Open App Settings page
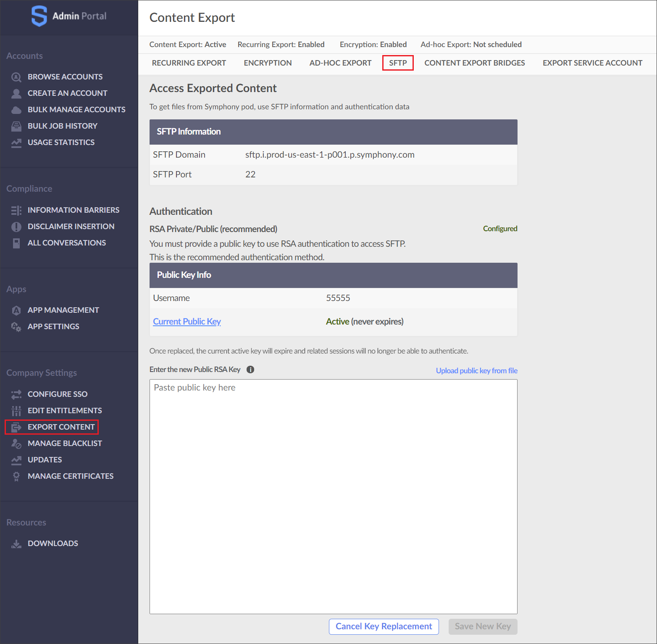This screenshot has height=644, width=657. pos(53,327)
